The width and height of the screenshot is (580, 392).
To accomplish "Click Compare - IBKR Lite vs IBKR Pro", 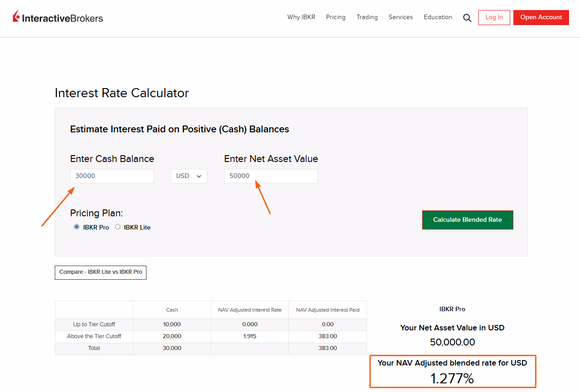I will click(x=100, y=272).
